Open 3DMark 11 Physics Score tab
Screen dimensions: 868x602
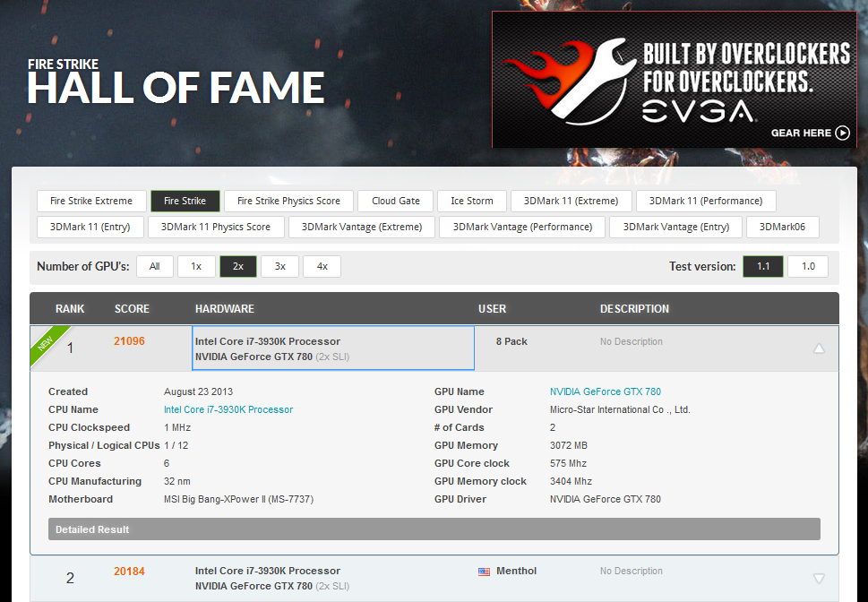216,227
